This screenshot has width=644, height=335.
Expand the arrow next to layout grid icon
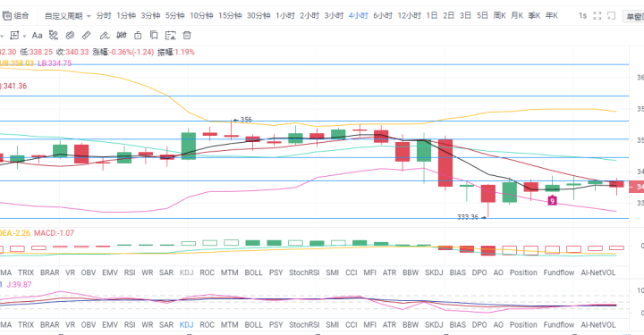(x=24, y=36)
